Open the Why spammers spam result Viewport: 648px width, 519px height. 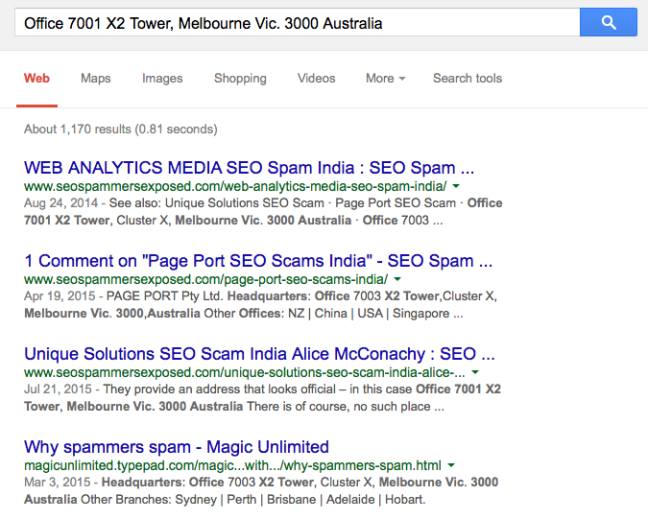point(176,447)
